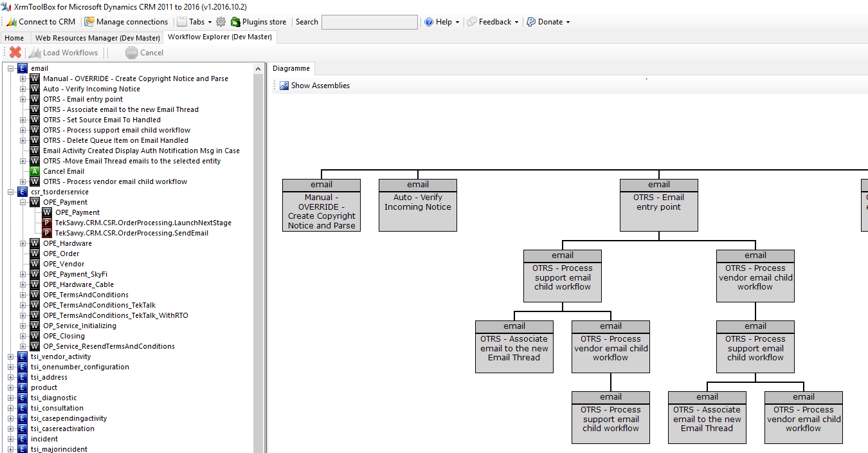Click plugin icon for OrderProcessing.SendEmail
This screenshot has width=868, height=453.
pos(47,233)
